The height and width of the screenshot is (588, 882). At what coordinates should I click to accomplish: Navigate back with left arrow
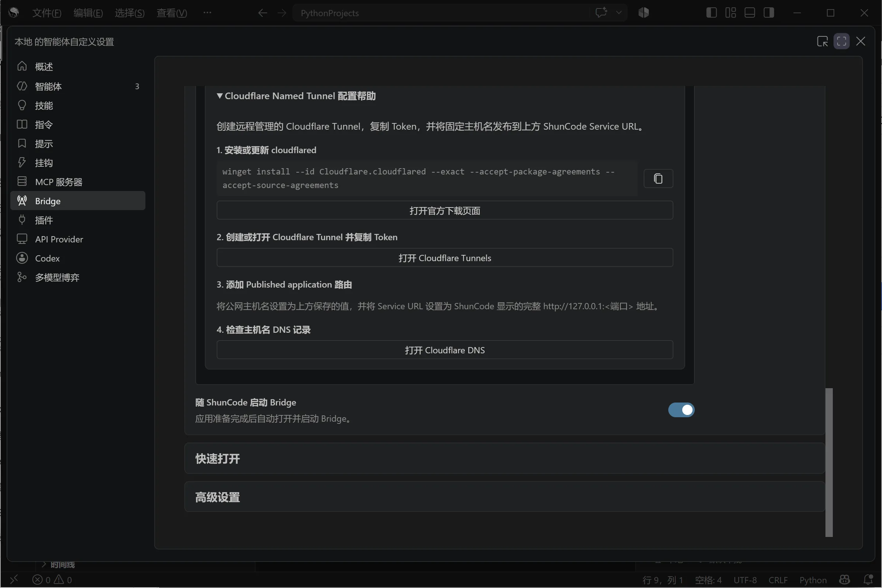point(263,13)
